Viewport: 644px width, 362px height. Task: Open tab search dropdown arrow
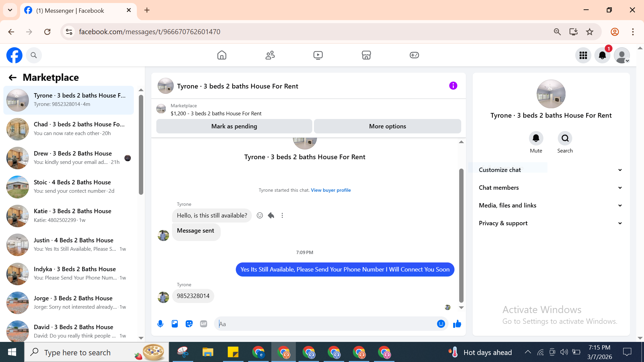tap(10, 10)
